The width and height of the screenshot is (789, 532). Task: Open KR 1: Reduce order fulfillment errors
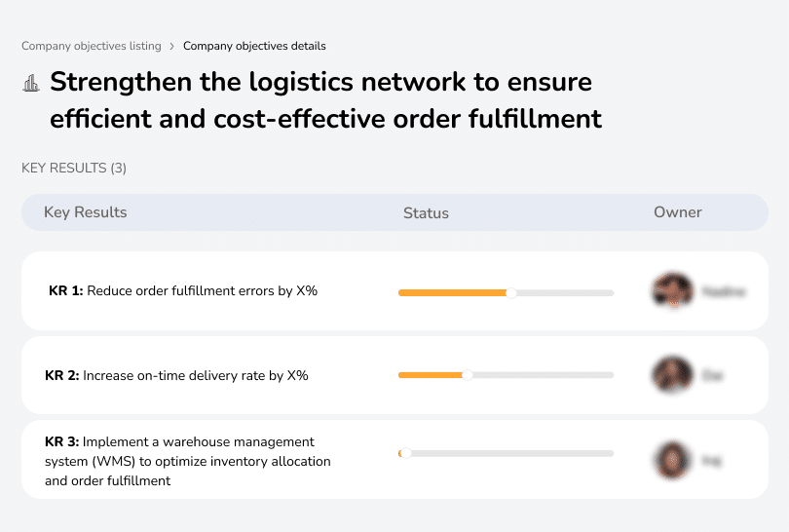click(183, 290)
